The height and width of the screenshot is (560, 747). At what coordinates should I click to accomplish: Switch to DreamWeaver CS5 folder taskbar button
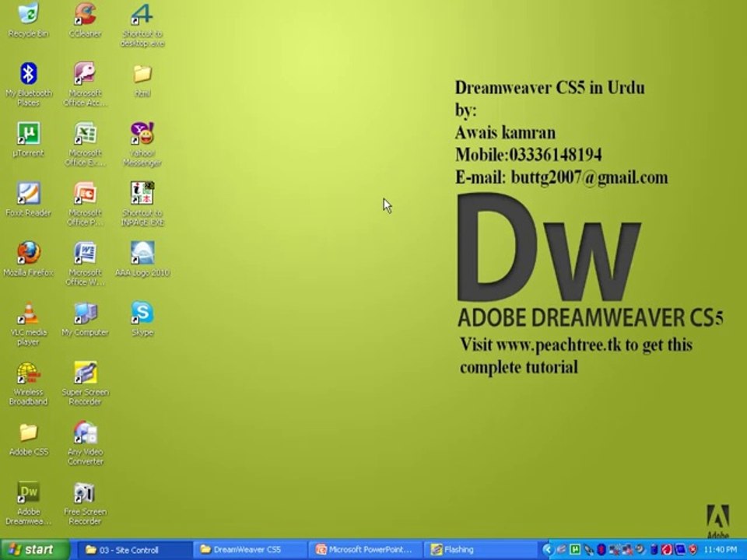pyautogui.click(x=250, y=550)
